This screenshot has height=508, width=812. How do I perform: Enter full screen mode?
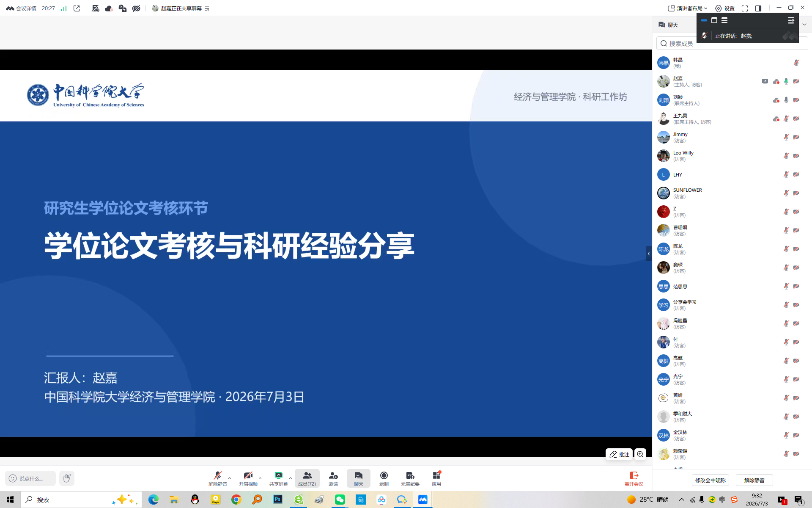pyautogui.click(x=745, y=8)
